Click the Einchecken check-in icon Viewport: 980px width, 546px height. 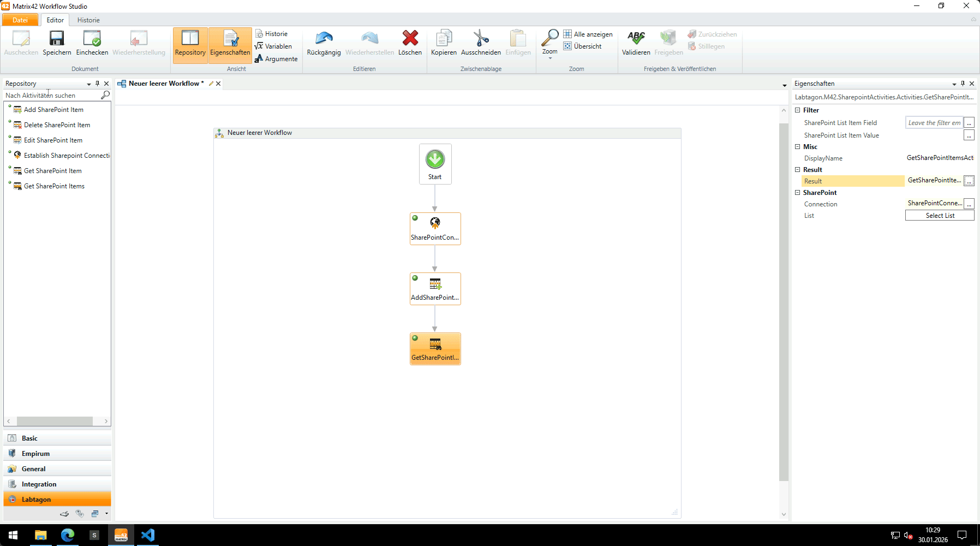coord(92,39)
